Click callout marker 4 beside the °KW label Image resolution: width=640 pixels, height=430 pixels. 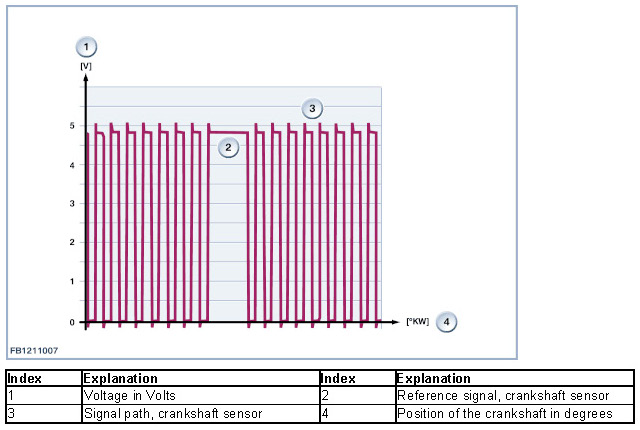click(x=447, y=321)
